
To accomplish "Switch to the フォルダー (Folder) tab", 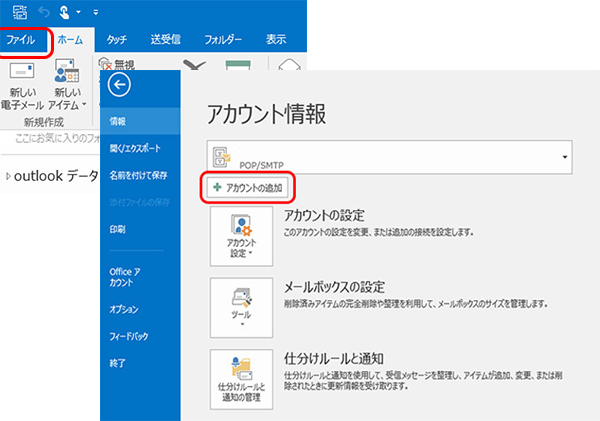I will [x=221, y=41].
